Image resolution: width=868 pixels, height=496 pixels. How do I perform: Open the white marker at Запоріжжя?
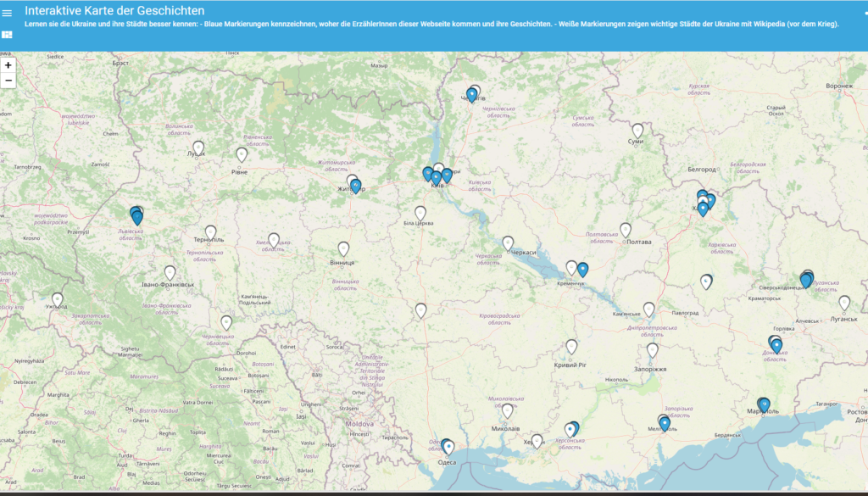pos(653,349)
